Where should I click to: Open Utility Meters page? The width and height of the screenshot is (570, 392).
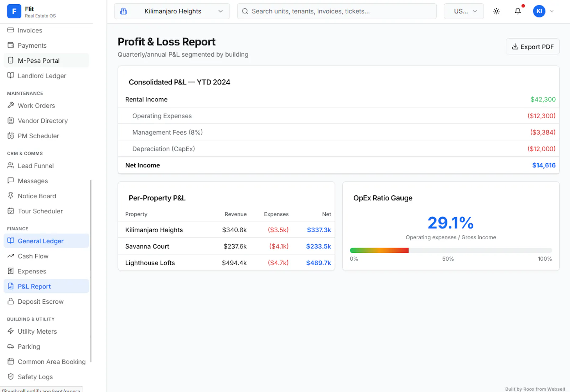(46, 331)
